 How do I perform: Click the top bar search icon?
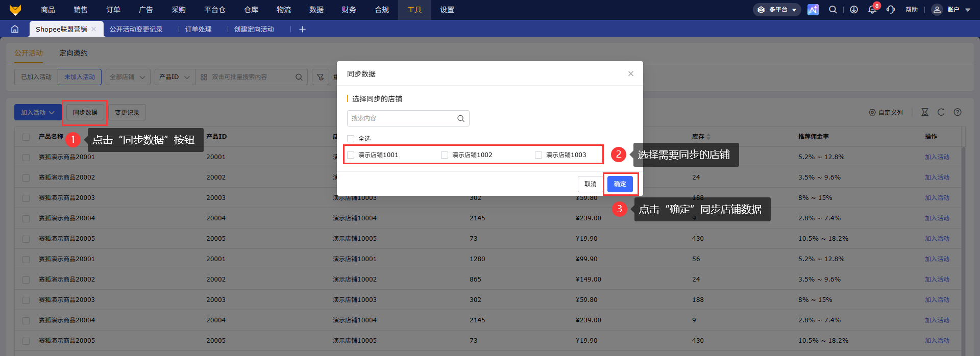click(833, 10)
